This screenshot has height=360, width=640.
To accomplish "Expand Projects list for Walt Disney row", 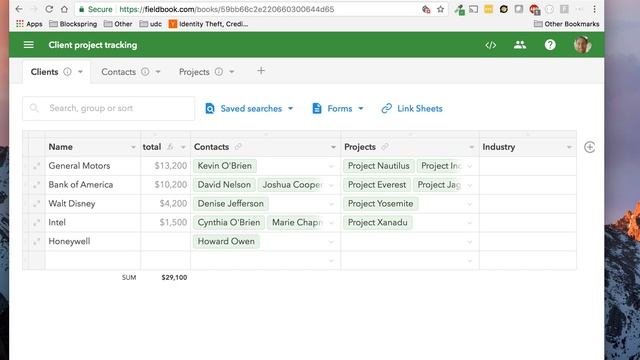I will (469, 204).
